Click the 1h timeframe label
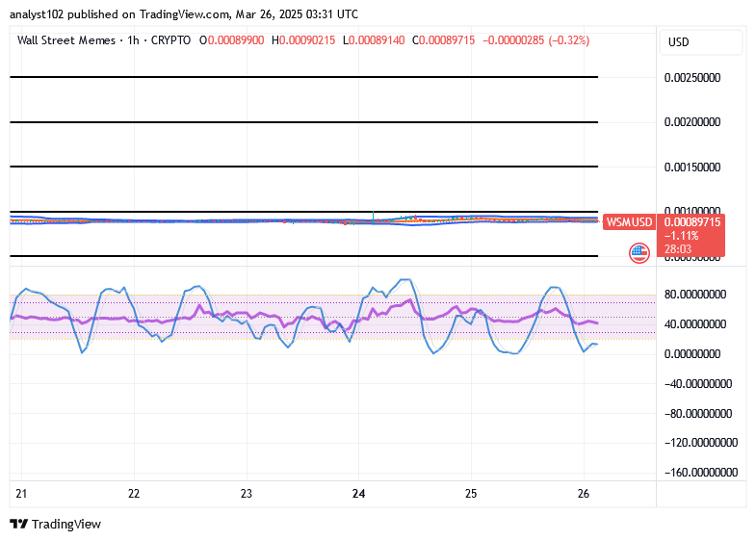756x541 pixels. point(133,40)
